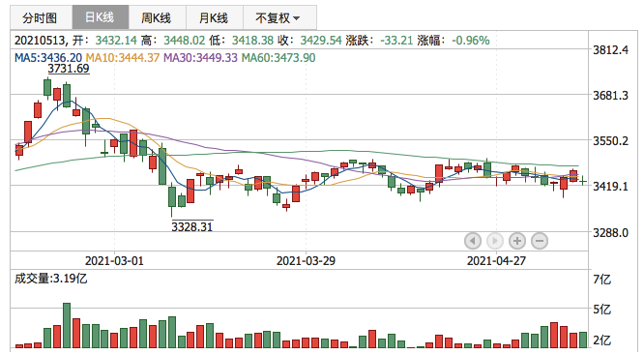The image size is (644, 355).
Task: Select the 日K线 tab
Action: click(100, 17)
